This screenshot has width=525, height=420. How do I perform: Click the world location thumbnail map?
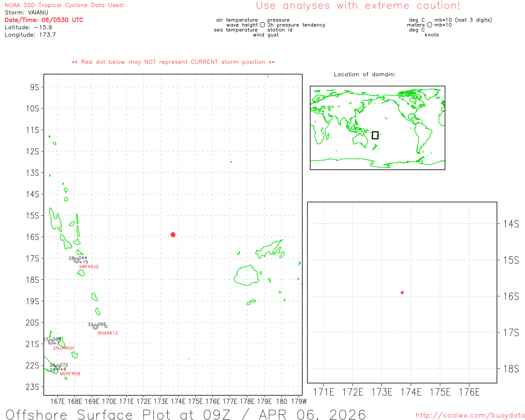(377, 128)
